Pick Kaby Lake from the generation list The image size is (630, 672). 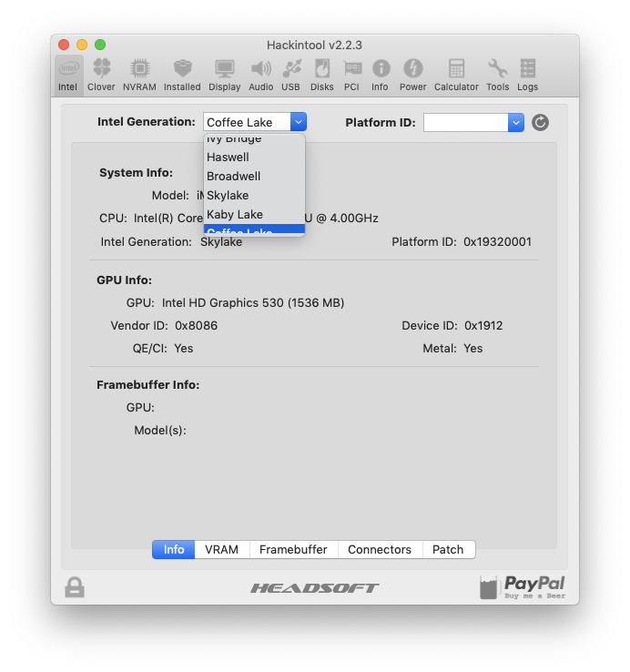254,214
